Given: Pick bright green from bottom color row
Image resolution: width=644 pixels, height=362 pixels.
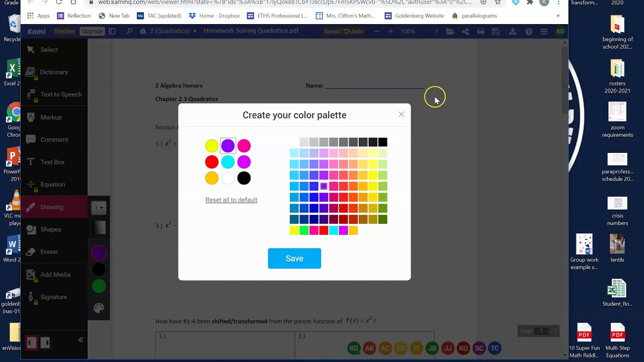Looking at the screenshot, I should pos(304,230).
